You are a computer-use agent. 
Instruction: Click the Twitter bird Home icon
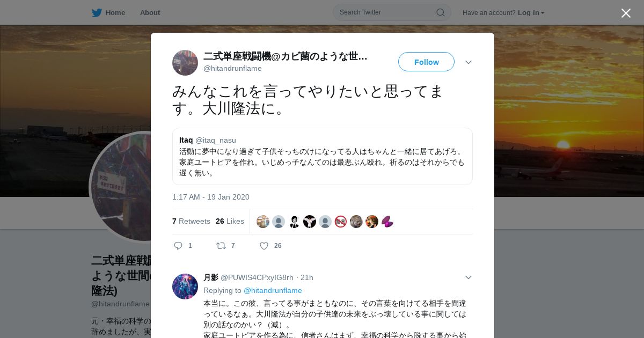pos(97,12)
